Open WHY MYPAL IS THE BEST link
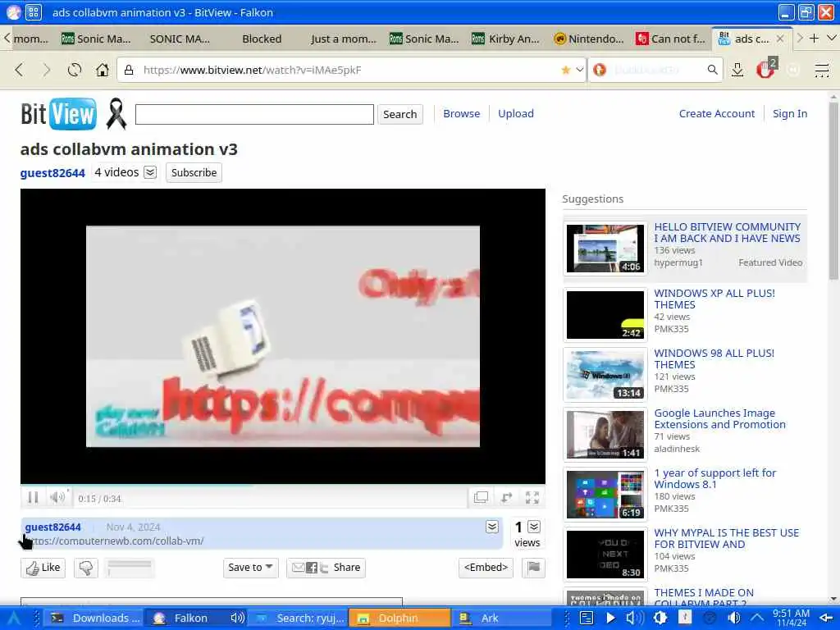The image size is (840, 630). [726, 538]
